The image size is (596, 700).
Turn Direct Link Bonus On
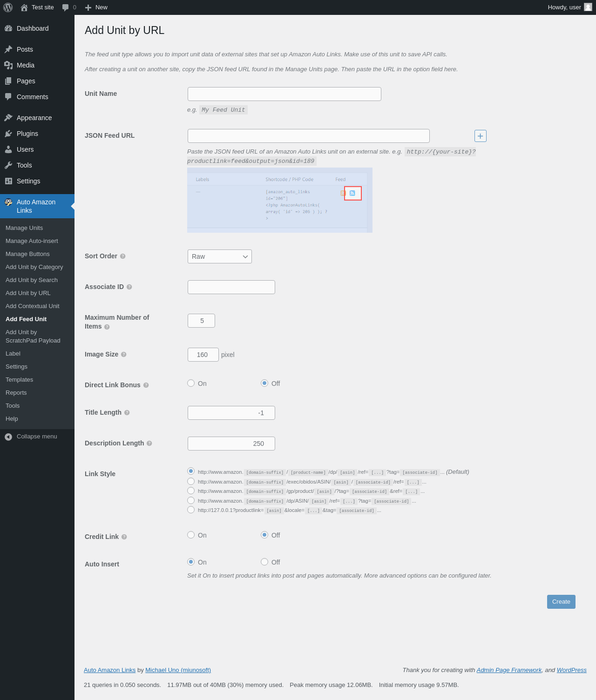click(x=191, y=383)
